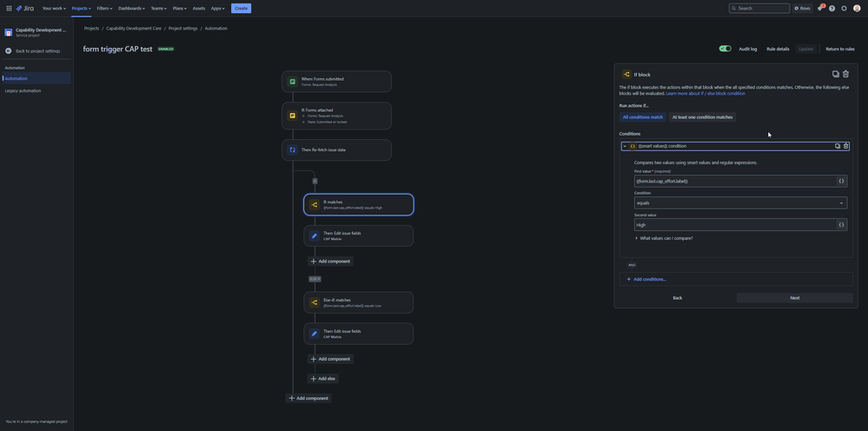
Task: Open the notifications bell
Action: coord(820,9)
